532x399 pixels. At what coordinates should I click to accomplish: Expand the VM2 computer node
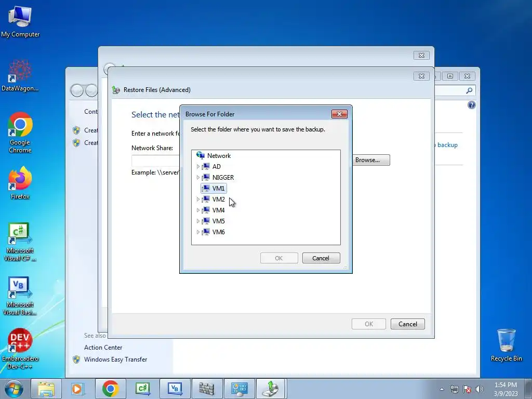click(198, 199)
